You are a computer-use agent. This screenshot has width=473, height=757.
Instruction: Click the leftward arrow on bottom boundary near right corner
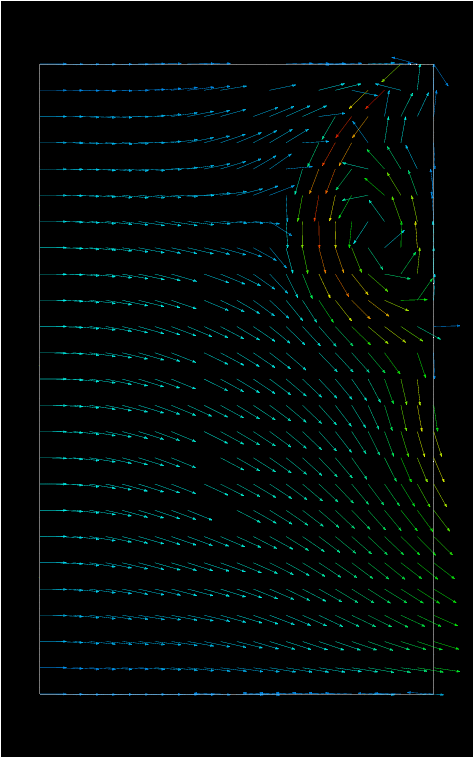pos(419,693)
